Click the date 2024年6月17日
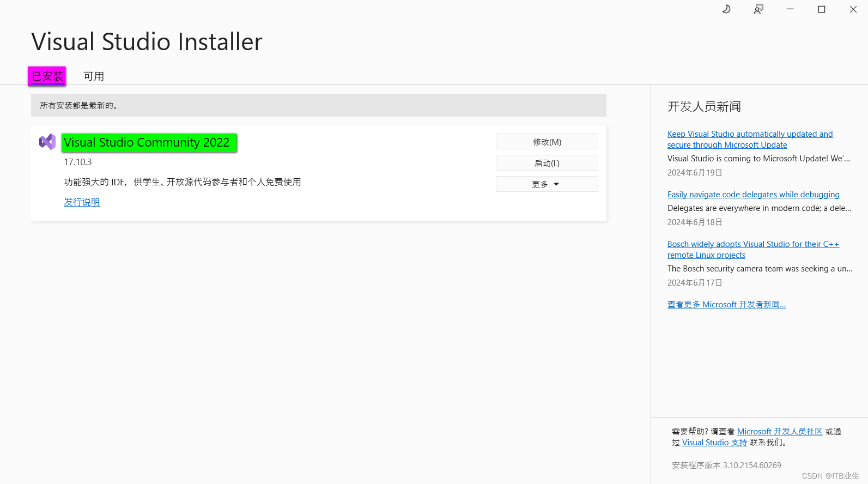Viewport: 868px width, 484px height. click(x=695, y=283)
